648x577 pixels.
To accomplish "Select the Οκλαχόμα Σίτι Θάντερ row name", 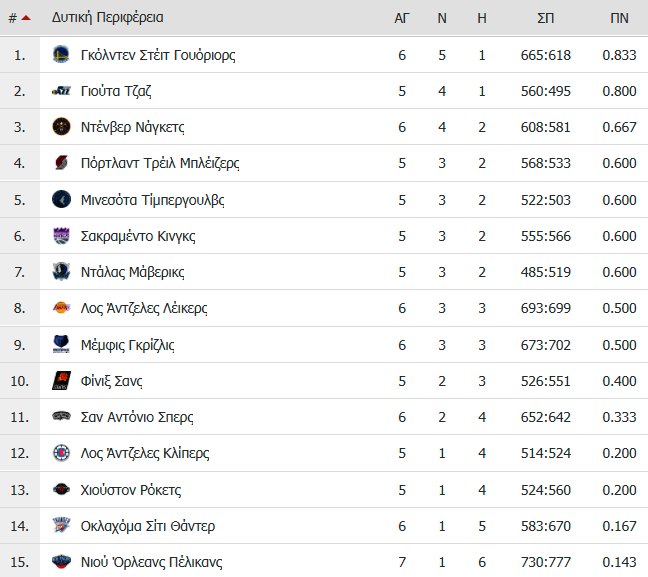I will [148, 526].
